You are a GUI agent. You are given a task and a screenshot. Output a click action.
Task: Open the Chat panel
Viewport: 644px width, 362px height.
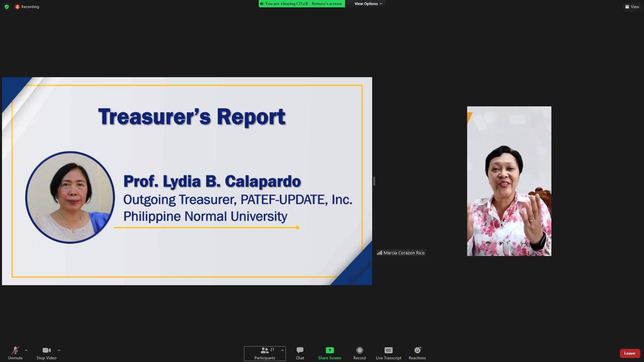point(300,353)
